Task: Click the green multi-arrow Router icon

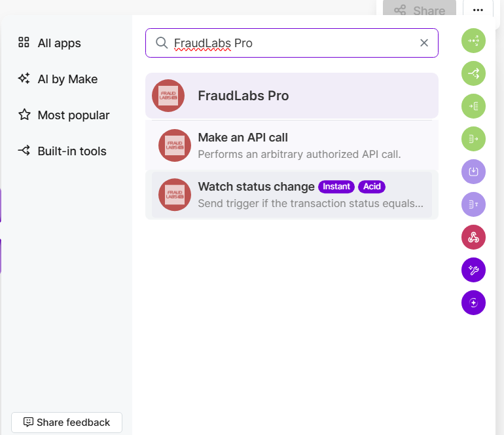Action: click(x=473, y=41)
